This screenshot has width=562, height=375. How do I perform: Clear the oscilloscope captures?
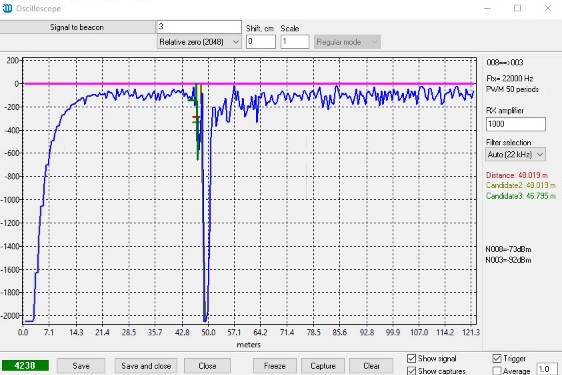[x=371, y=366]
